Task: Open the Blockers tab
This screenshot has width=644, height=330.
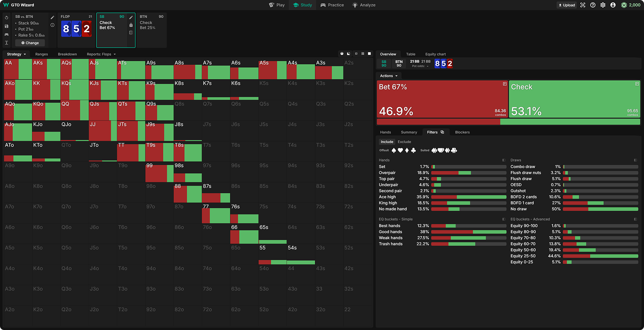Action: 462,132
